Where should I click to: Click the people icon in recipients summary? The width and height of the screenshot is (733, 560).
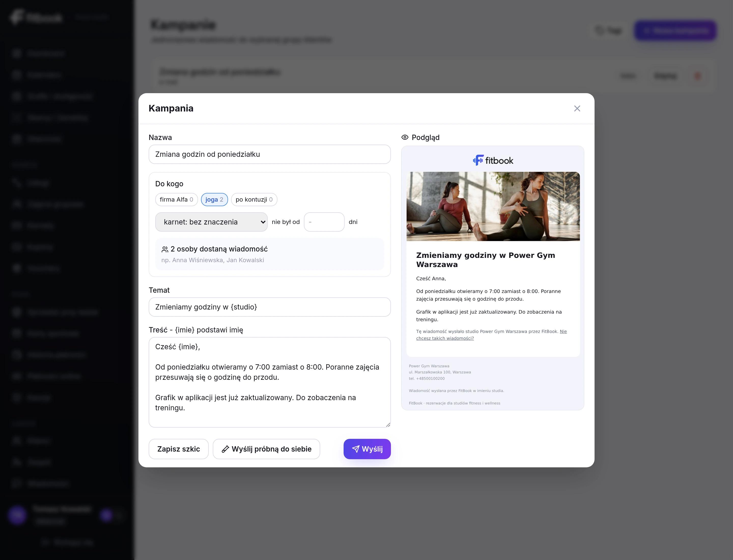[165, 249]
